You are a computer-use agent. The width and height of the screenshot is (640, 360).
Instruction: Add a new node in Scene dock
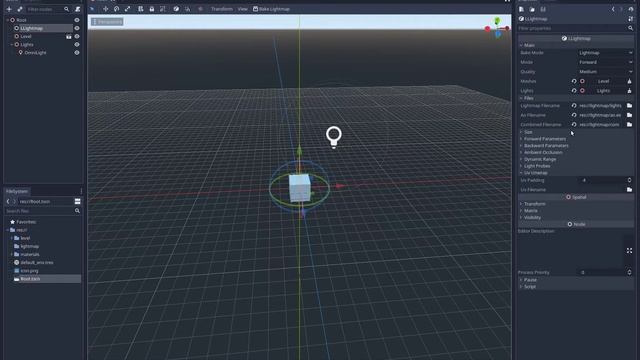tap(9, 9)
